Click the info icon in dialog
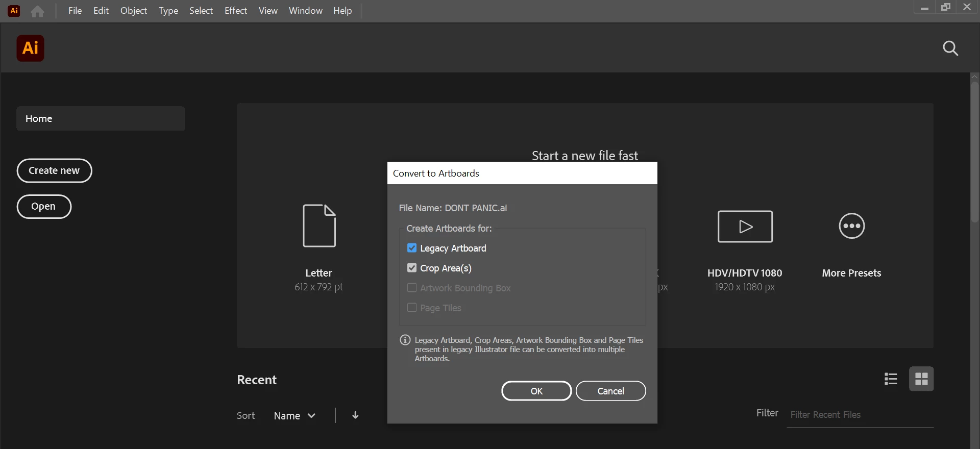This screenshot has width=980, height=449. point(405,340)
